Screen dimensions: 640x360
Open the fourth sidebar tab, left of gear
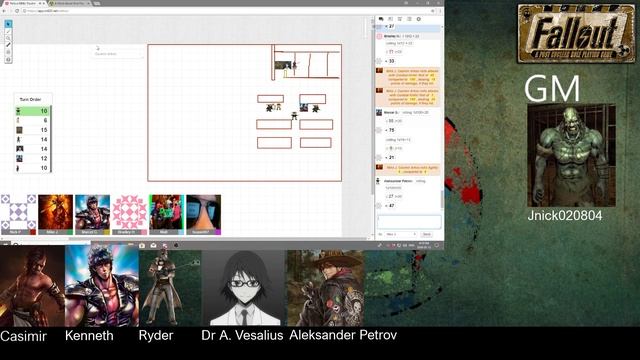(x=409, y=19)
